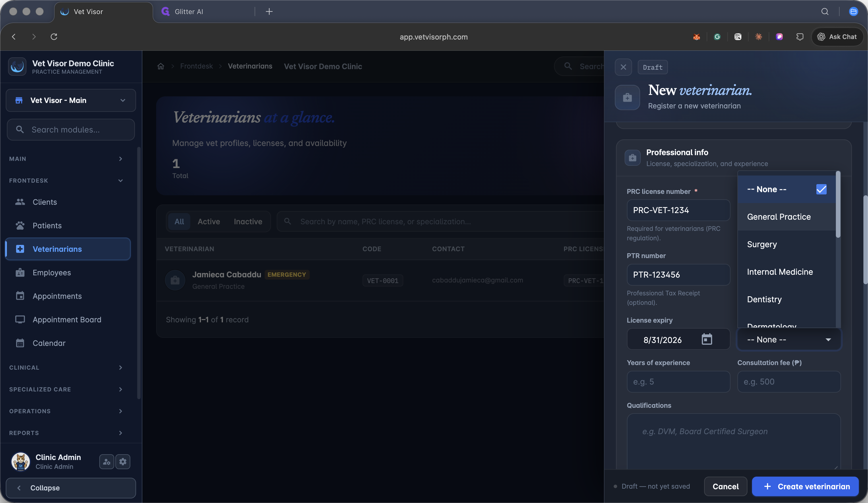This screenshot has height=503, width=868.
Task: Click the app.vetvisorph.com address bar
Action: tap(434, 37)
